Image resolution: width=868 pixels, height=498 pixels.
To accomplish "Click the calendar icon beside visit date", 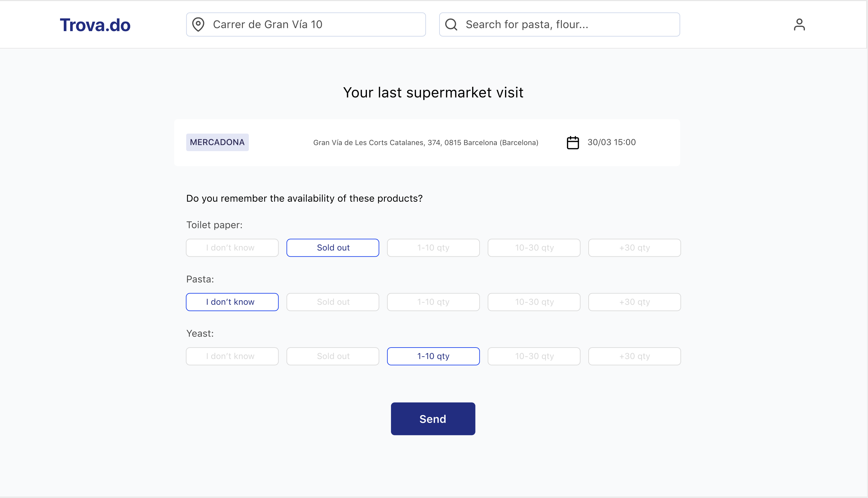I will 573,143.
